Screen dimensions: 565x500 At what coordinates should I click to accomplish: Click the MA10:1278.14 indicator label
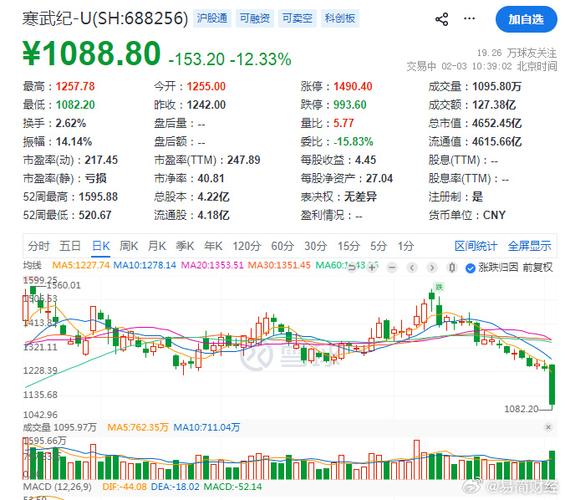pyautogui.click(x=144, y=265)
